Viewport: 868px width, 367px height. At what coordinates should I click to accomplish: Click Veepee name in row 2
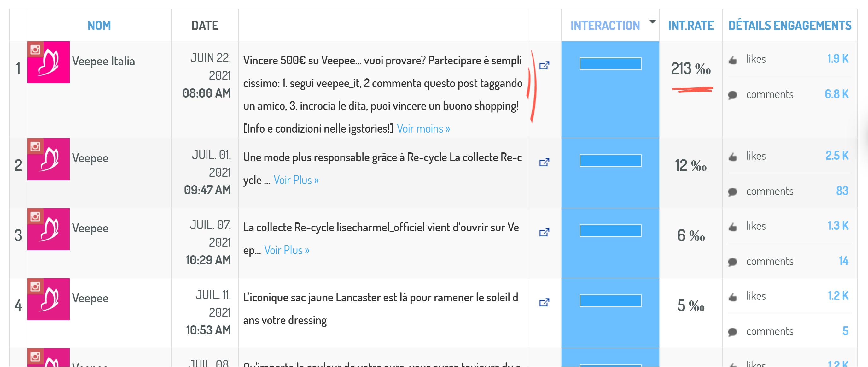coord(90,158)
